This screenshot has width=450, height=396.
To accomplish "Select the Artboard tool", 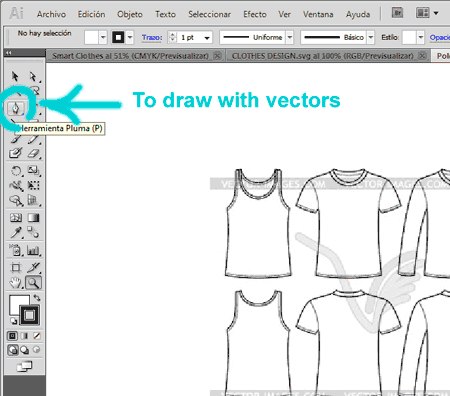I will point(15,268).
